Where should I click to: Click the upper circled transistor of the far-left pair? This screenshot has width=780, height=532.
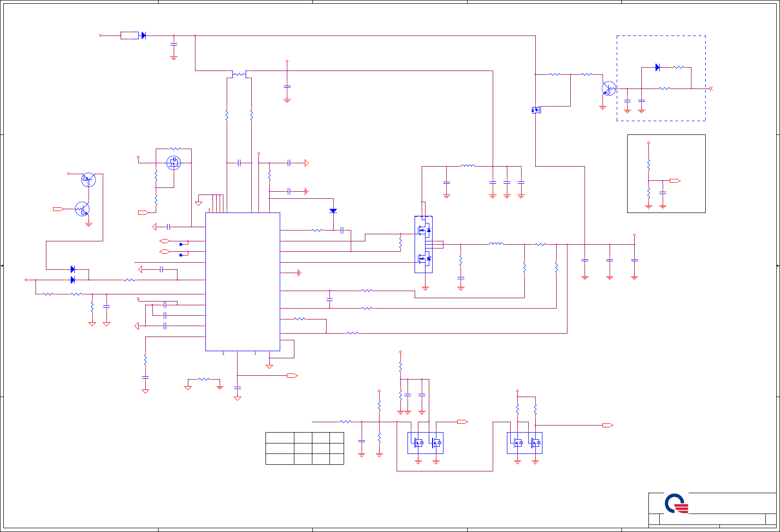[x=89, y=180]
